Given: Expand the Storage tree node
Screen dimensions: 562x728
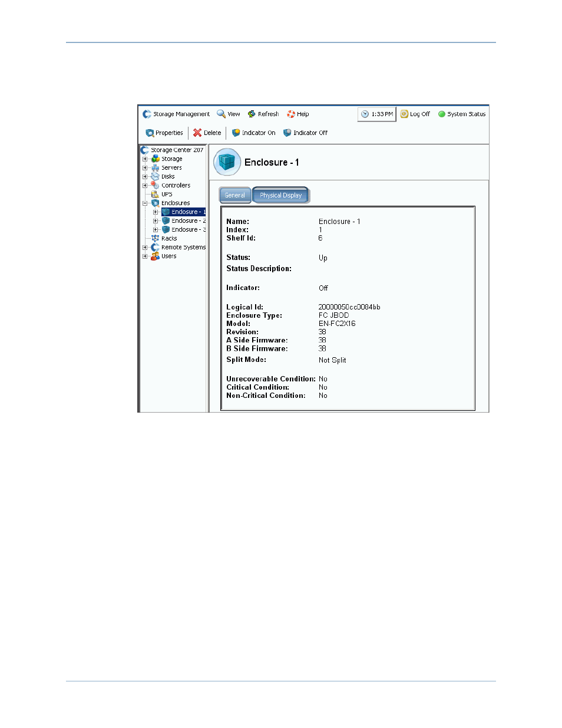Looking at the screenshot, I should click(145, 159).
